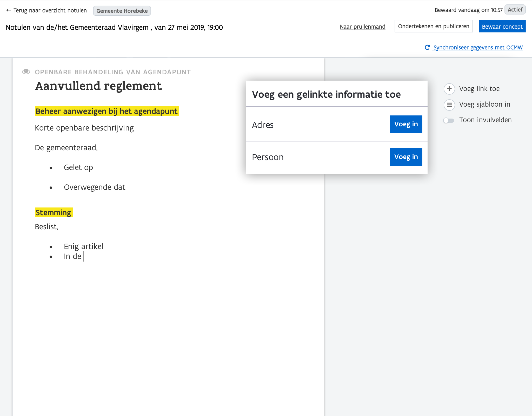Click the Aanvullend reglement heading
The width and height of the screenshot is (532, 416).
(98, 86)
